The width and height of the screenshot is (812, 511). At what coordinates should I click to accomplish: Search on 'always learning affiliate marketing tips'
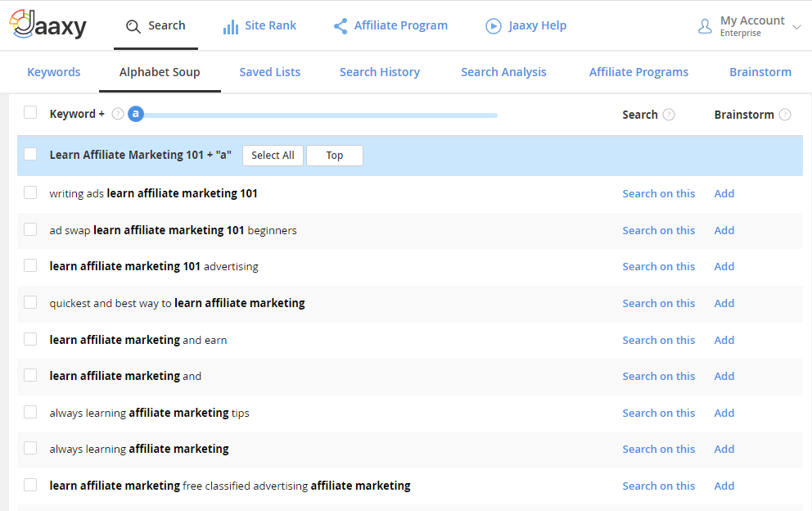coord(658,413)
